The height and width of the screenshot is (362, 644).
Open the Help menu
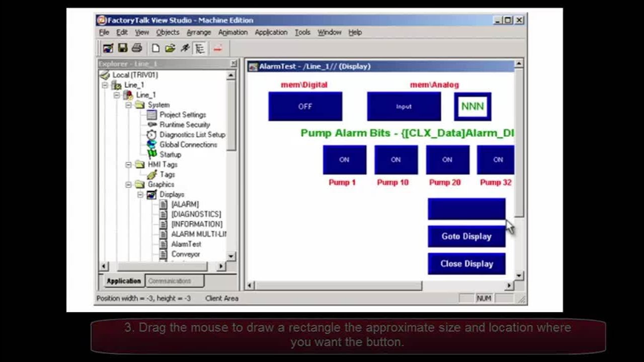pyautogui.click(x=355, y=32)
